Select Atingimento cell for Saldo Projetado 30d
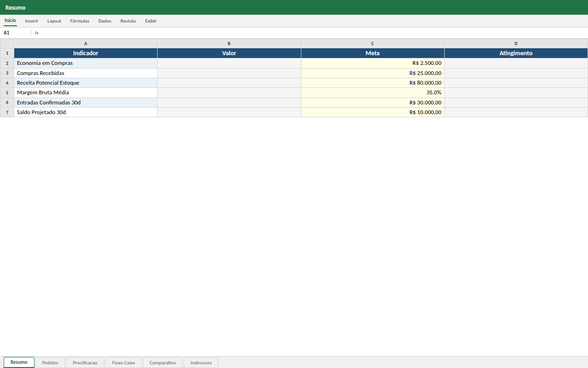 [516, 112]
